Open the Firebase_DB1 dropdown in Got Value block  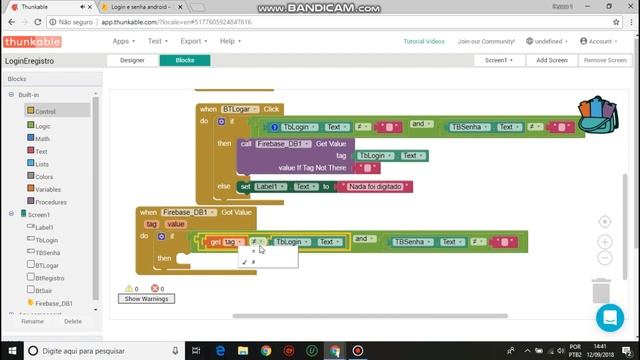point(189,212)
